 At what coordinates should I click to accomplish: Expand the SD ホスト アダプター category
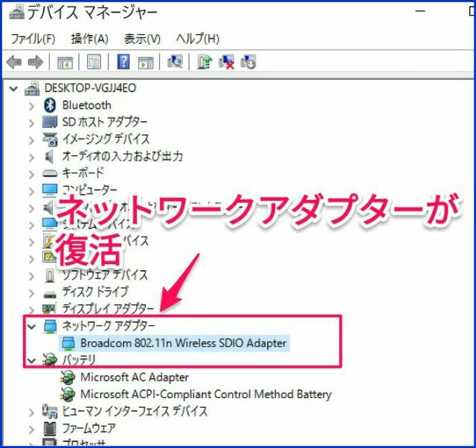[31, 123]
